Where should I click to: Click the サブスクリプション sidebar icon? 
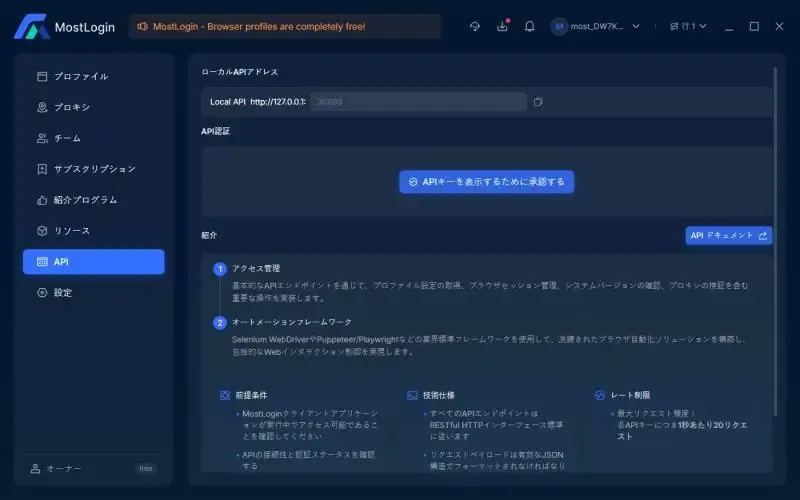[x=42, y=169]
